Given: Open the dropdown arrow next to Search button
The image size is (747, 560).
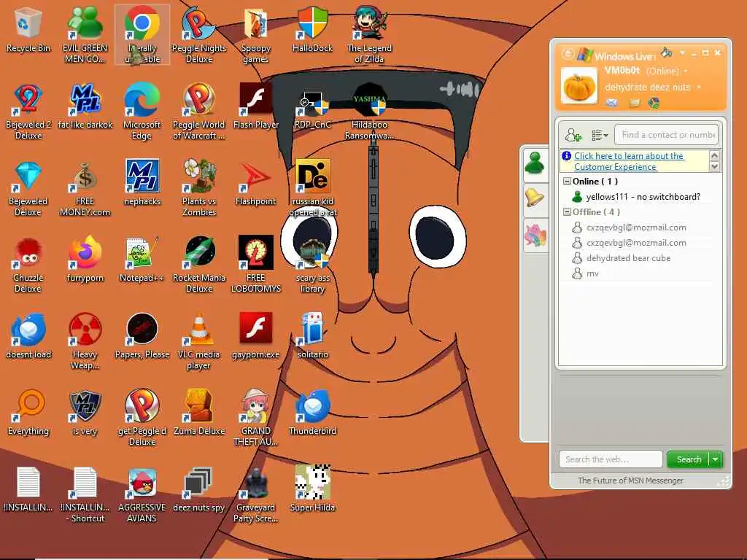Looking at the screenshot, I should tap(716, 459).
